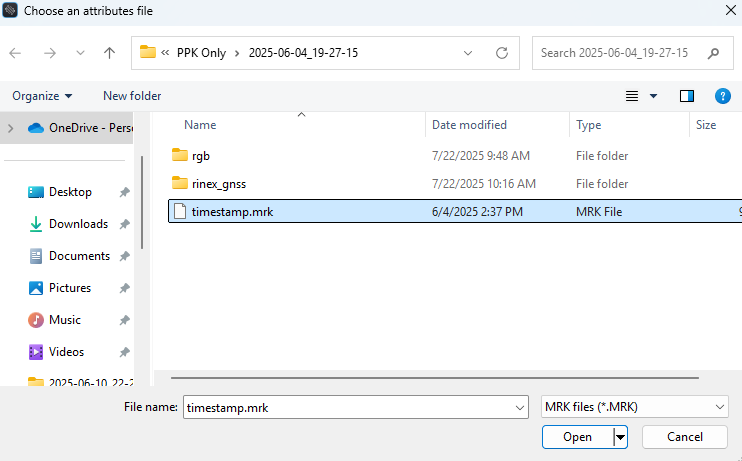Open the rgb folder
The image size is (742, 461).
[200, 155]
